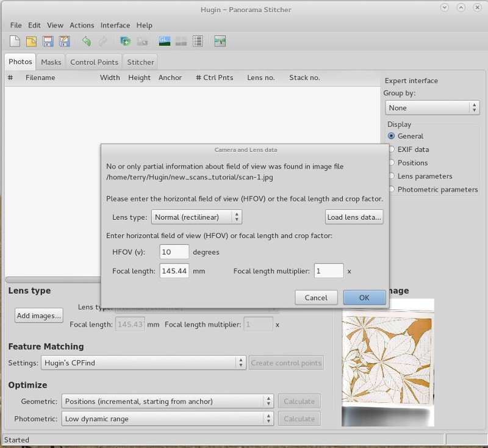Click the Height column header

(x=139, y=78)
